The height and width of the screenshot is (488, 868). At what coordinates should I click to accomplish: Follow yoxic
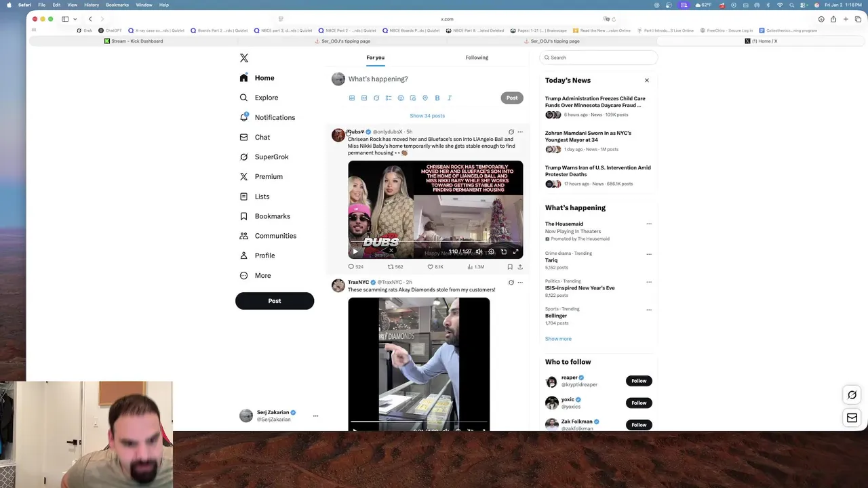(639, 403)
